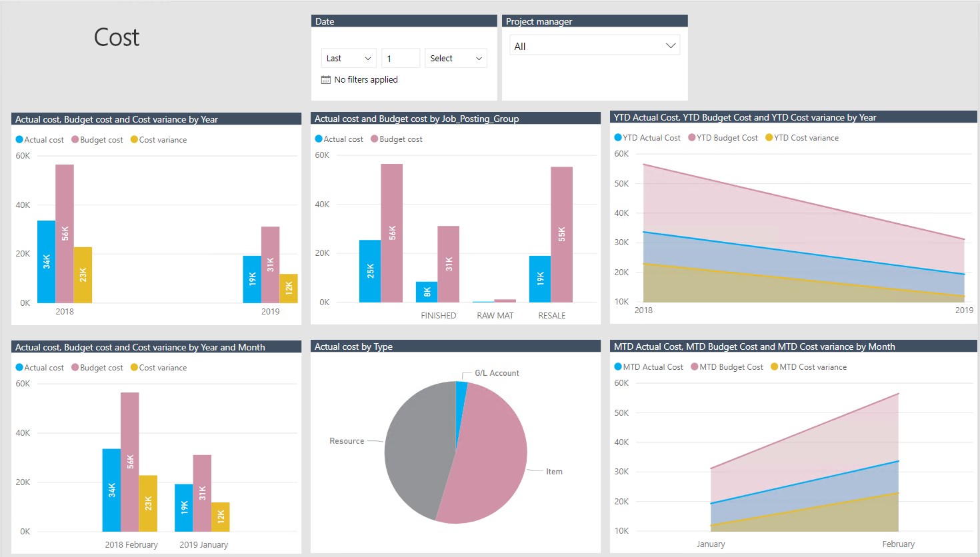Click the G/L Account pie label
The height and width of the screenshot is (557, 980).
pyautogui.click(x=497, y=373)
